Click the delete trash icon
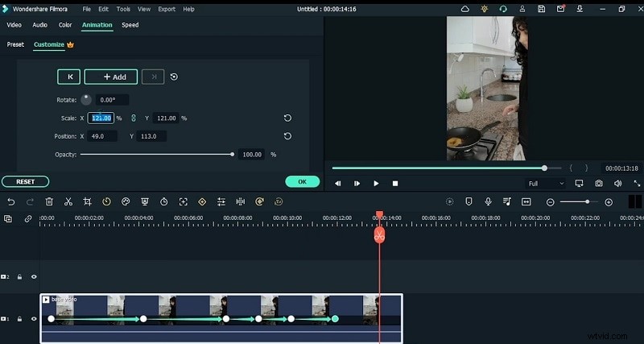Screen dimensions: 644x344 click(49, 201)
